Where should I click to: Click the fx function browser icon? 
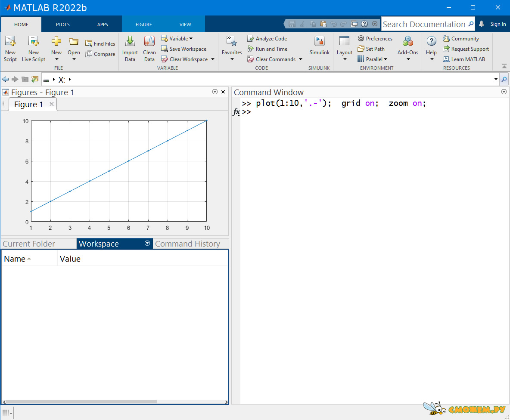(236, 112)
